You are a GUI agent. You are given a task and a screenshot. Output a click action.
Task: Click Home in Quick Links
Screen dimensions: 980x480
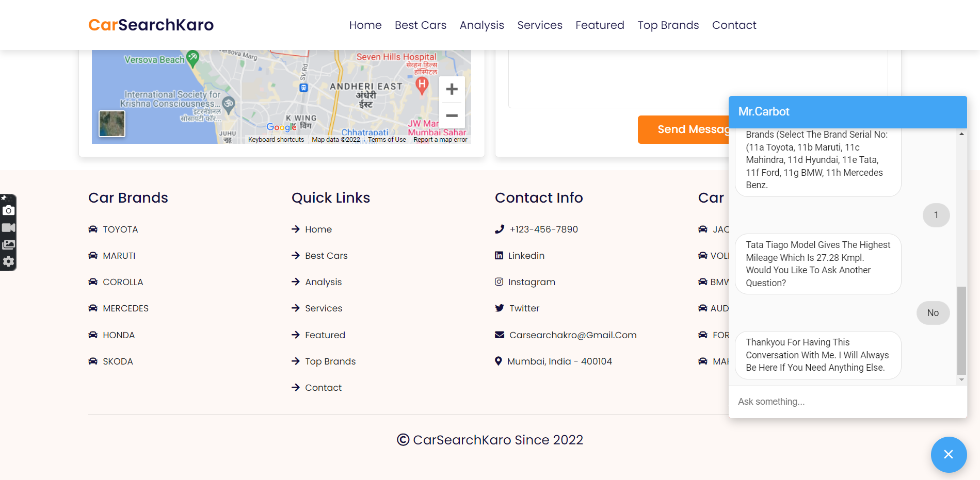318,229
